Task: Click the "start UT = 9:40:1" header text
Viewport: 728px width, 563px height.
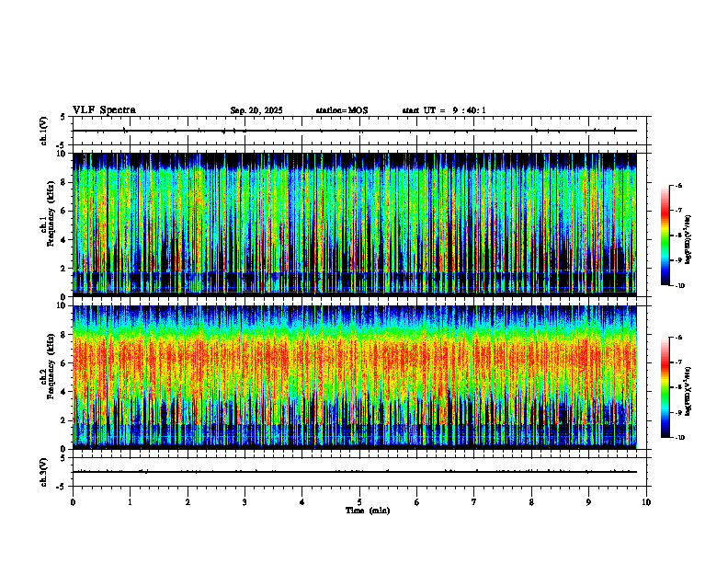Action: 444,110
